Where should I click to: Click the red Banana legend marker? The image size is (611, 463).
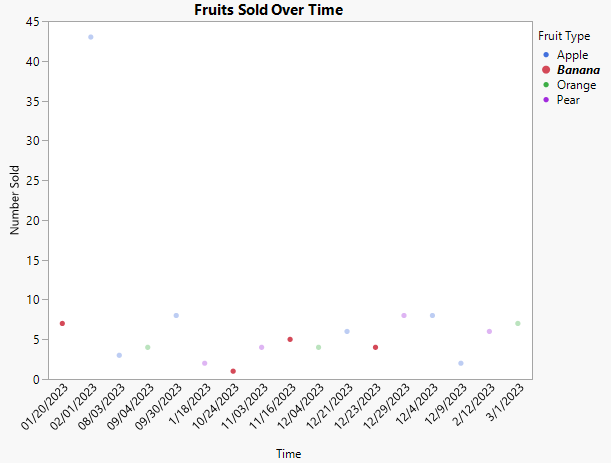click(545, 70)
